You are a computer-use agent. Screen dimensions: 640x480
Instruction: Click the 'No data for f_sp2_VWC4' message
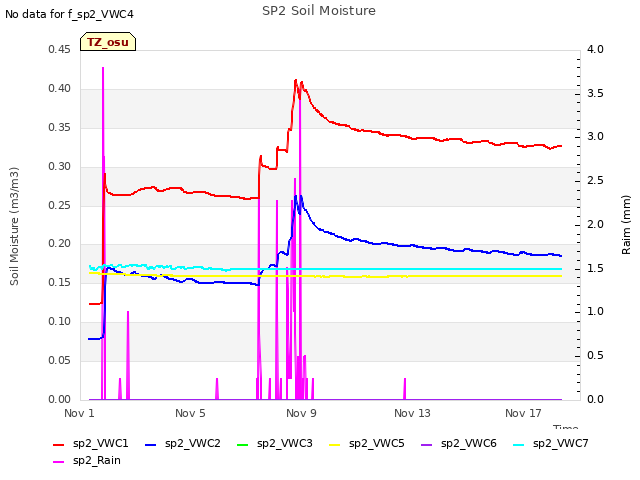[x=69, y=14]
